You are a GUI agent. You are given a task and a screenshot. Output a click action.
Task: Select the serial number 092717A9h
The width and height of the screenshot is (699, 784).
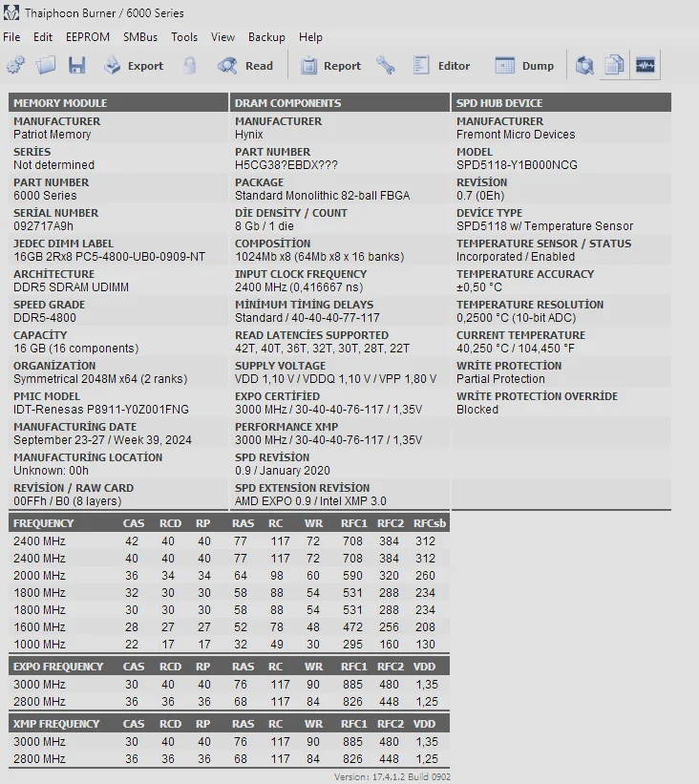coord(43,226)
